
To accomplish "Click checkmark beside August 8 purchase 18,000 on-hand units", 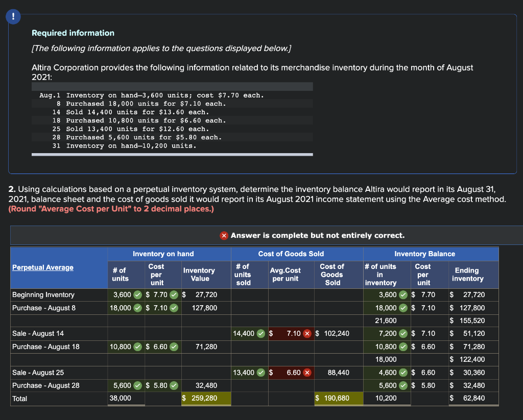I will [x=137, y=308].
